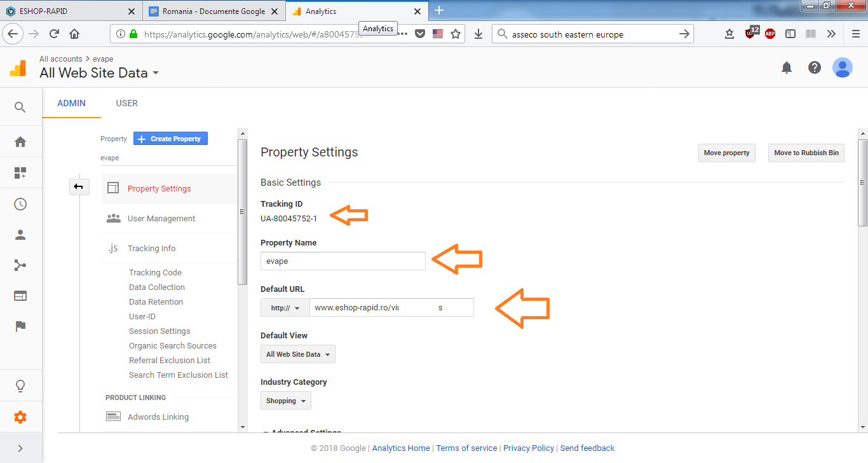
Task: Open Session Settings submenu item
Action: tap(159, 331)
